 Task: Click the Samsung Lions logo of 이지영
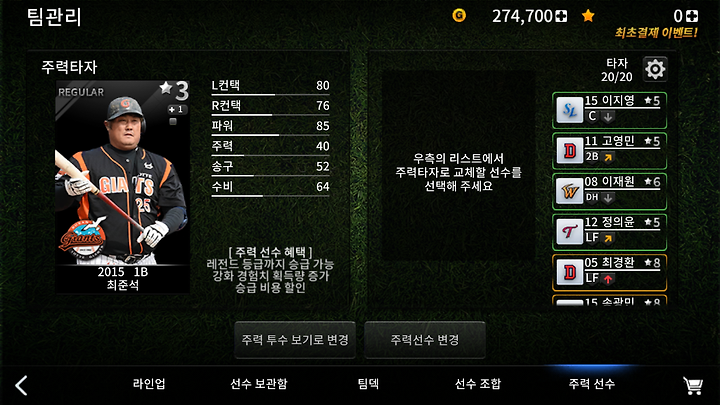coord(569,111)
